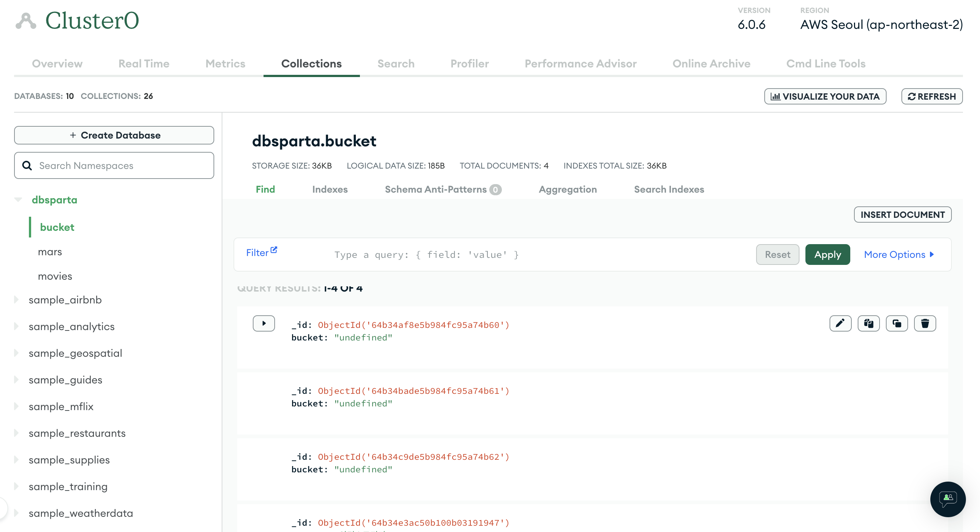The width and height of the screenshot is (980, 532).
Task: Apply the filter query
Action: click(x=827, y=255)
